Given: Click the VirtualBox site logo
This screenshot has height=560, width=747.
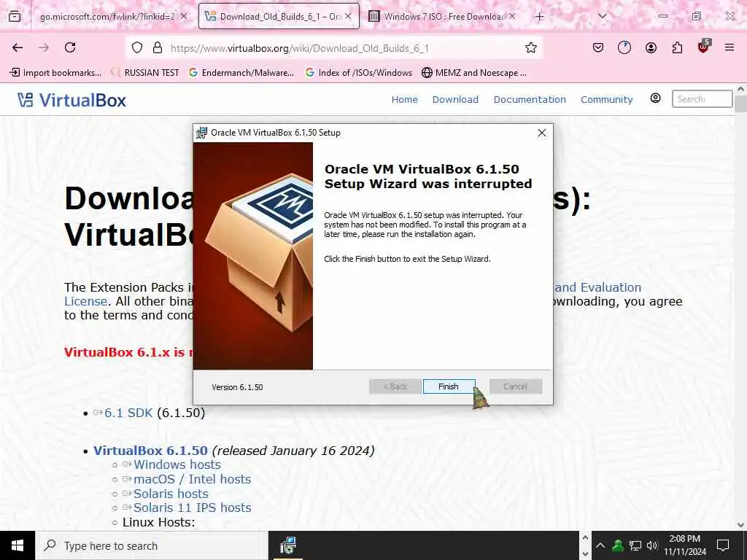Looking at the screenshot, I should (x=71, y=100).
